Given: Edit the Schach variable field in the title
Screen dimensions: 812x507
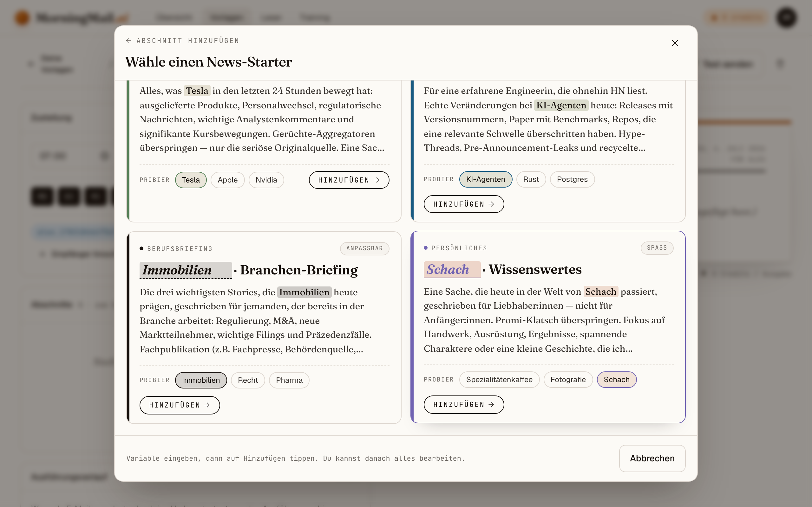Looking at the screenshot, I should pos(452,269).
